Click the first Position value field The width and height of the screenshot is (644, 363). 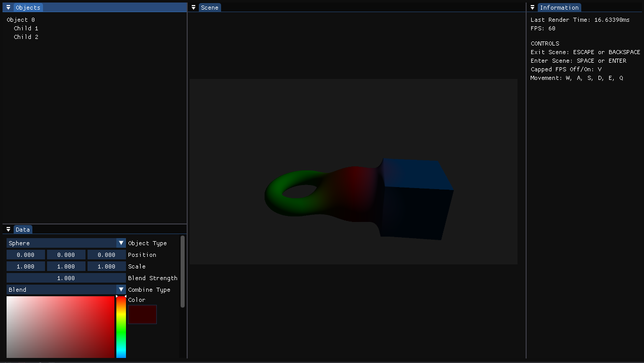(x=25, y=254)
